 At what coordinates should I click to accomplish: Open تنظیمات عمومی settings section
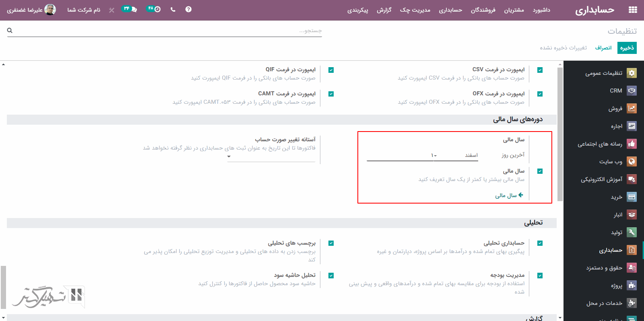[x=604, y=73]
